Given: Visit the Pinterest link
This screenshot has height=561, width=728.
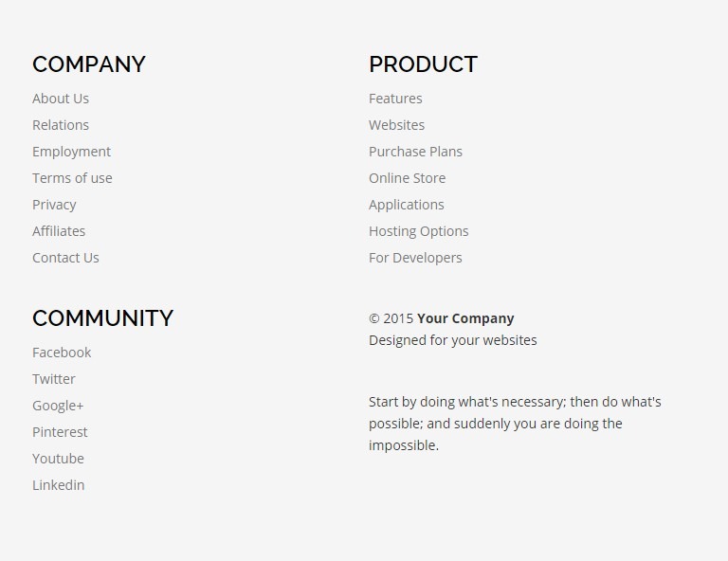Looking at the screenshot, I should [60, 432].
